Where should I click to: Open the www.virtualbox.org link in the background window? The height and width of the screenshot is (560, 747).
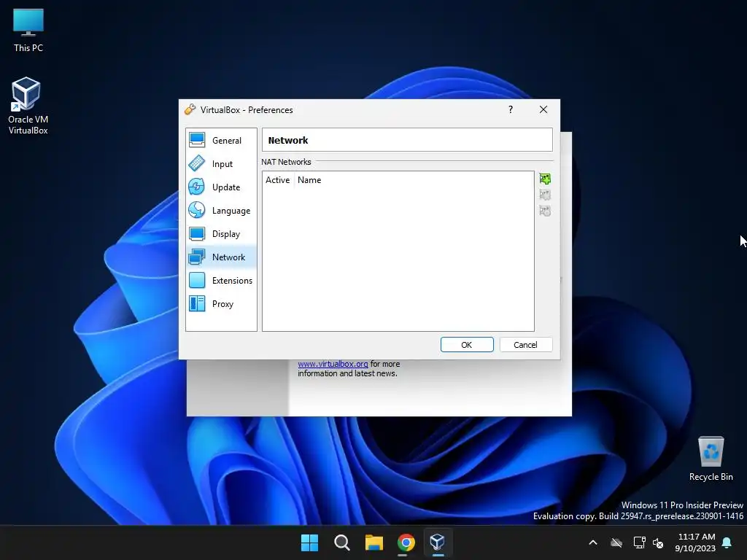(x=333, y=364)
